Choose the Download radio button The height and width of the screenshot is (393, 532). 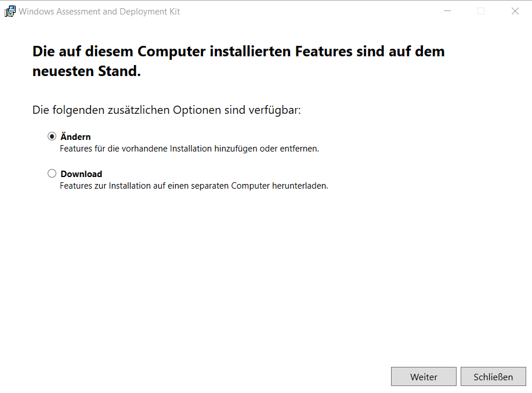pos(52,174)
